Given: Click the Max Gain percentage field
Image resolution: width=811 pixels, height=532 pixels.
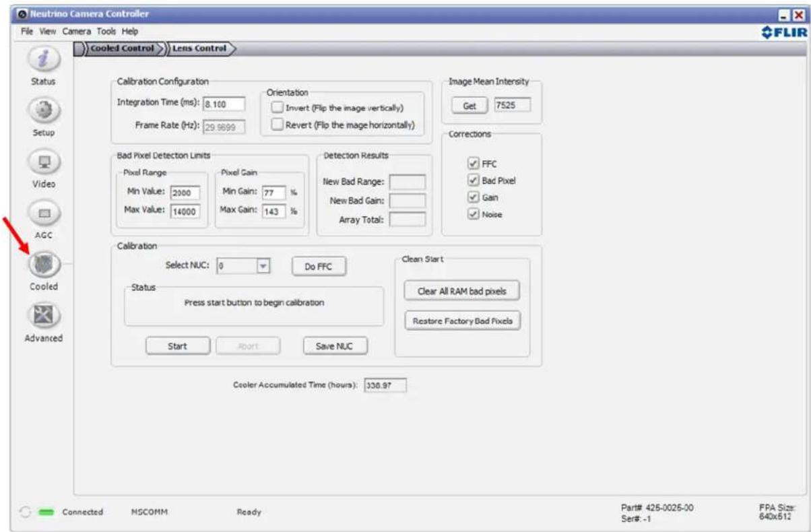Looking at the screenshot, I should pos(273,209).
